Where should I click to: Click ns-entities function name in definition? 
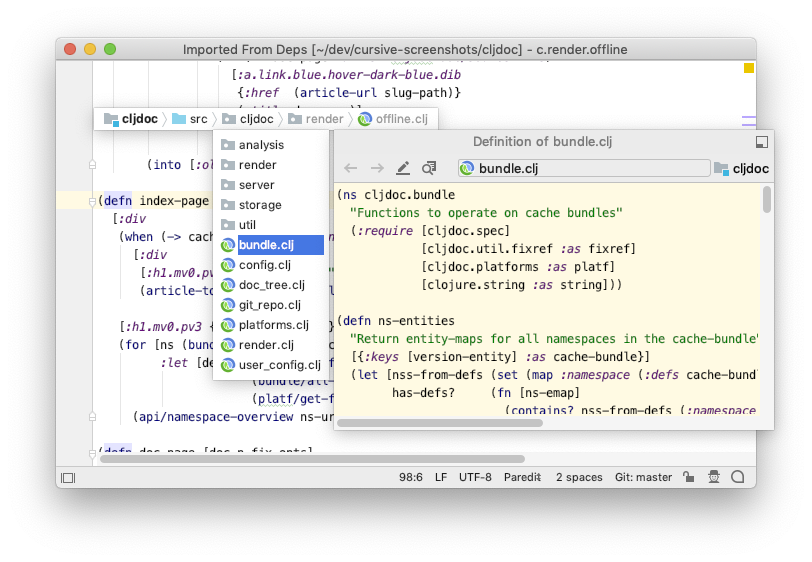(416, 321)
